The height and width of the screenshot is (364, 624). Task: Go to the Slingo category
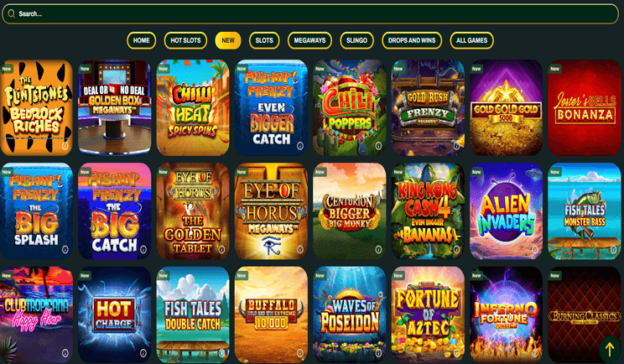click(x=356, y=40)
